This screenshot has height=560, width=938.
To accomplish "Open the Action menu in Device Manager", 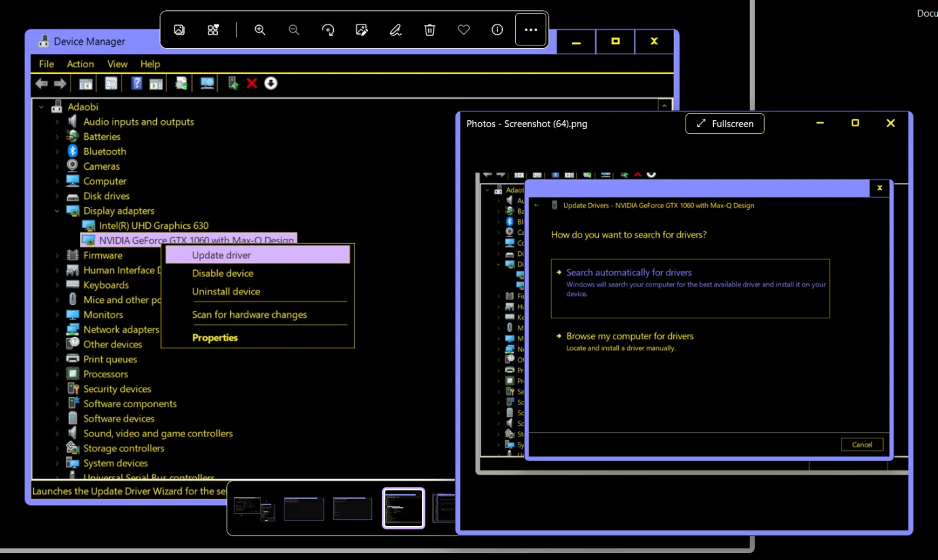I will click(x=80, y=64).
